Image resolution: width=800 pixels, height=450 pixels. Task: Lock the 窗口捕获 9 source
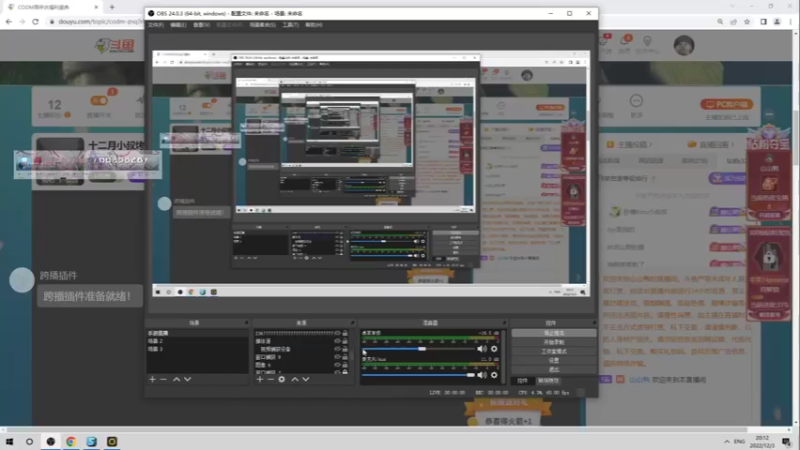pos(345,357)
